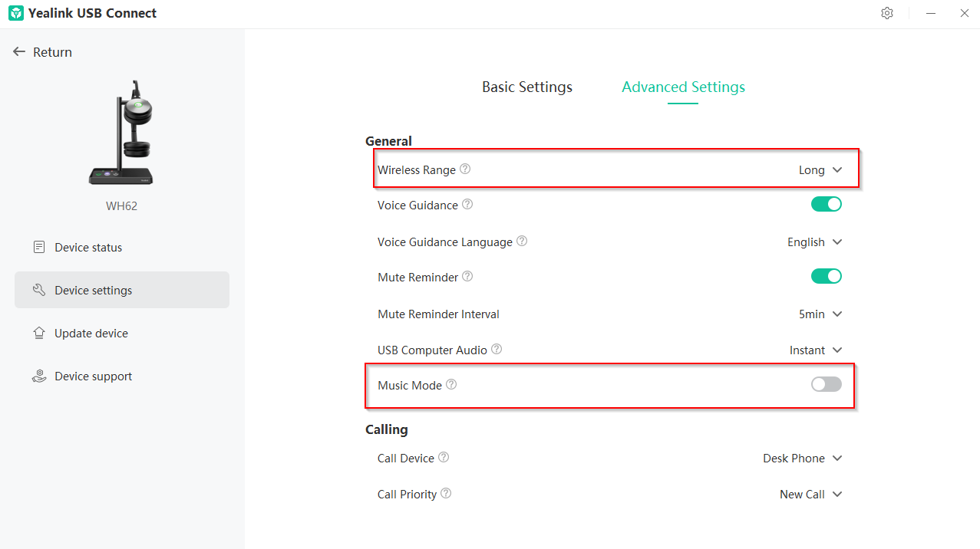
Task: Enable the Music Mode toggle
Action: point(826,384)
